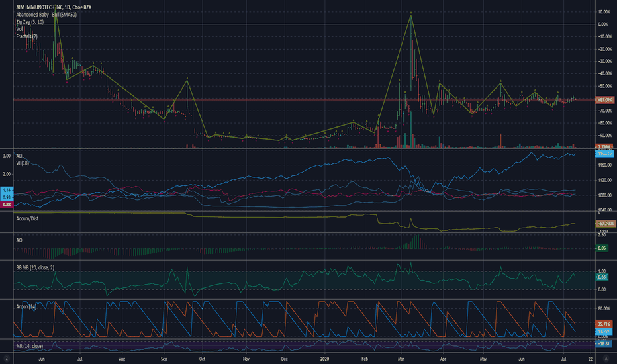
Task: Click the Feb label on time axis
Action: pos(365,359)
